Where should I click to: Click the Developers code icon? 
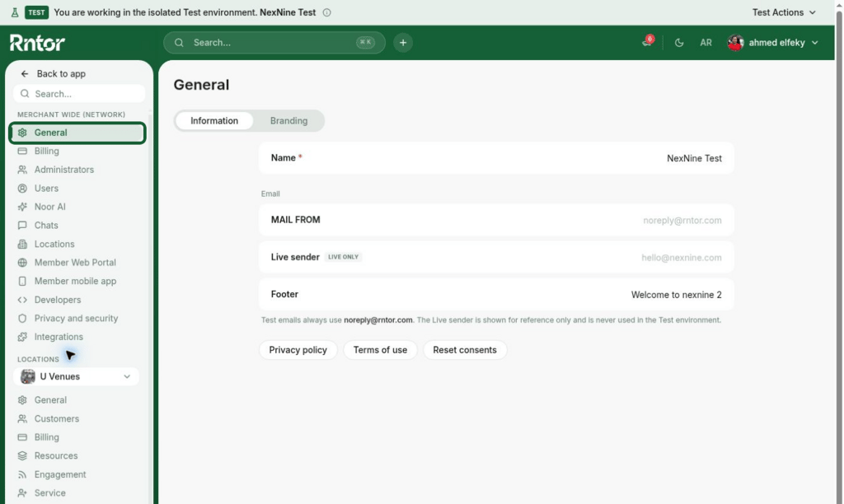[22, 300]
